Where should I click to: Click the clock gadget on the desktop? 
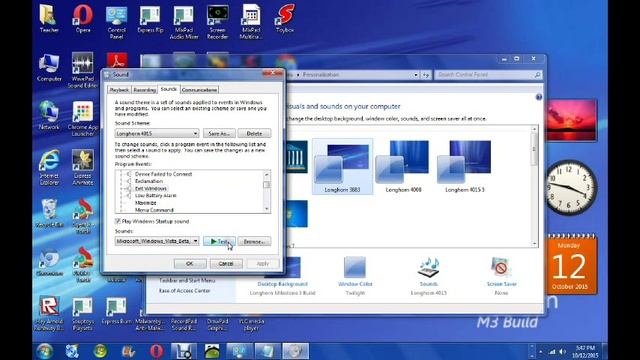point(571,187)
